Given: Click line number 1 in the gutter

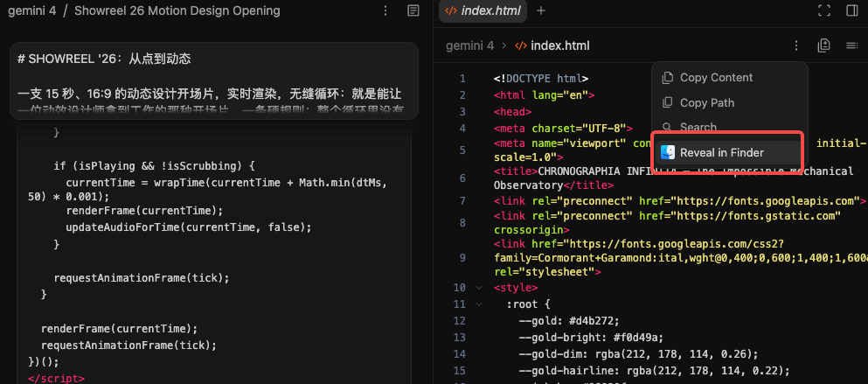Looking at the screenshot, I should 462,79.
